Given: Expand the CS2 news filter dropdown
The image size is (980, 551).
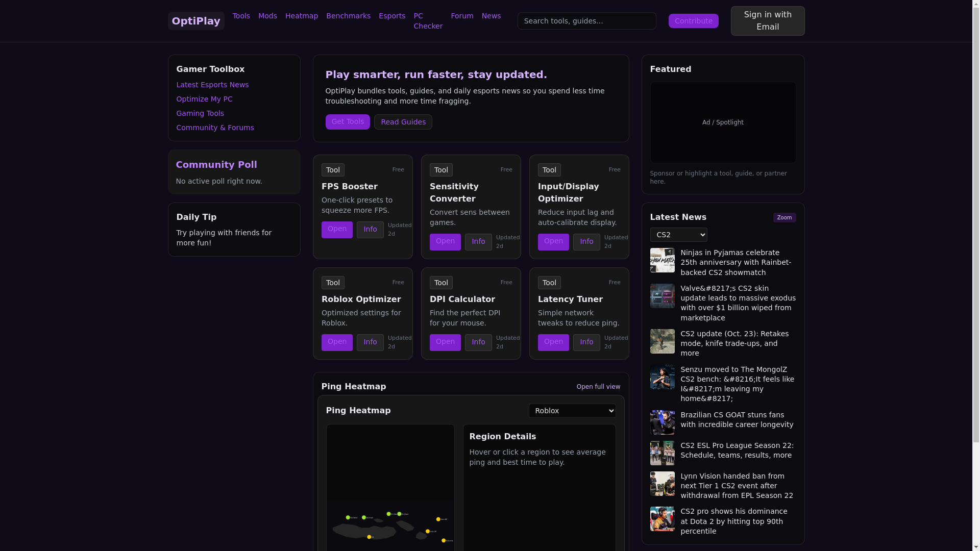Looking at the screenshot, I should click(678, 235).
